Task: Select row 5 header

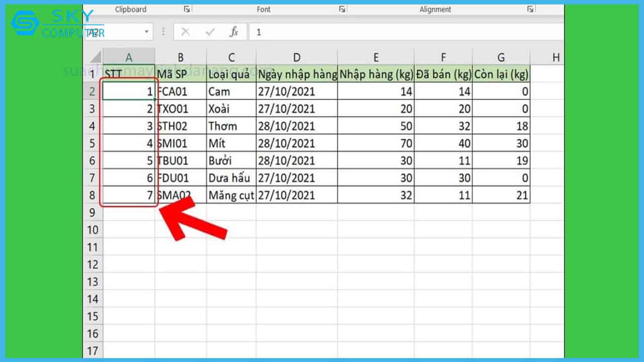Action: (x=93, y=143)
